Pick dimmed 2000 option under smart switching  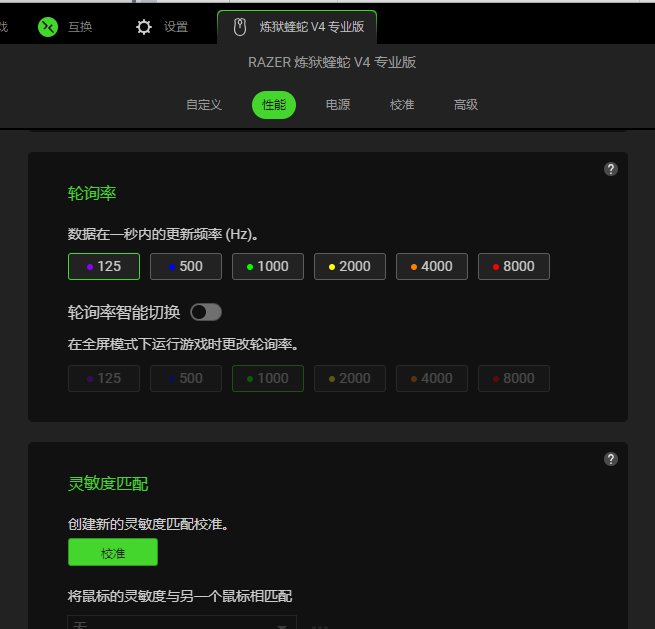point(350,378)
